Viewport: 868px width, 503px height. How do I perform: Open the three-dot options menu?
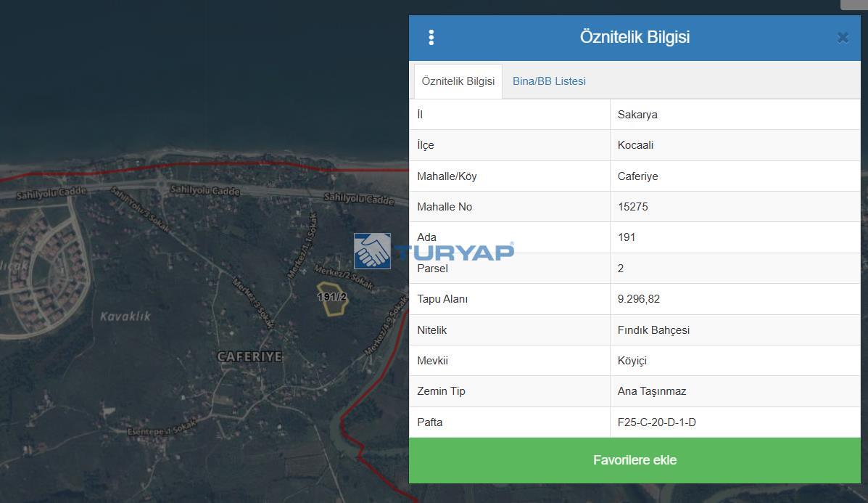(431, 37)
